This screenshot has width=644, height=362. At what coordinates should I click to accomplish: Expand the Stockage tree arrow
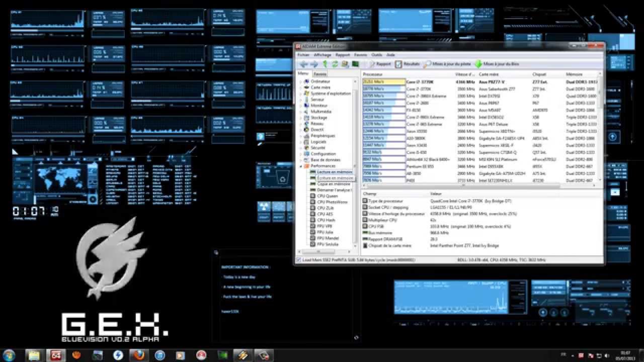tap(301, 118)
